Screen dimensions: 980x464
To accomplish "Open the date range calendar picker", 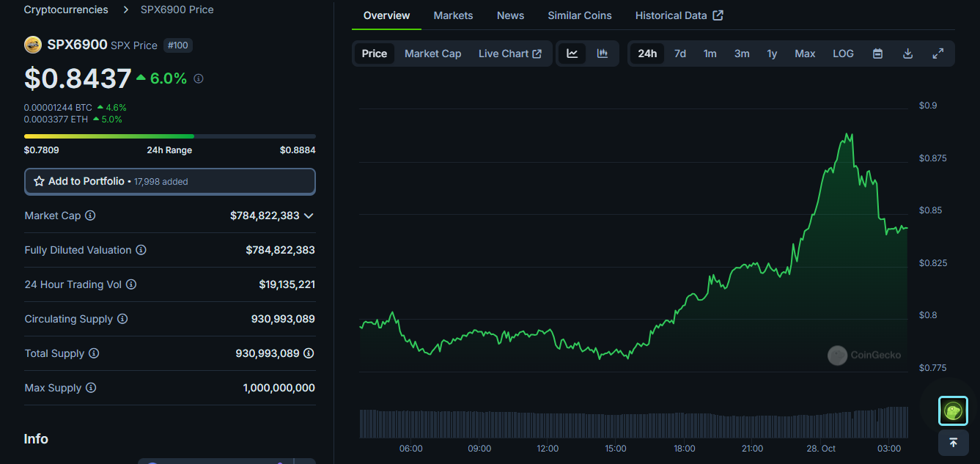I will [x=877, y=53].
